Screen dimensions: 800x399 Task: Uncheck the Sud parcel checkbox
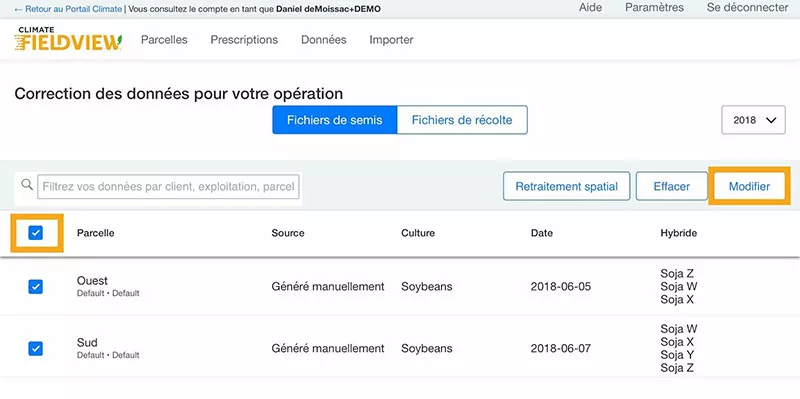(x=35, y=349)
